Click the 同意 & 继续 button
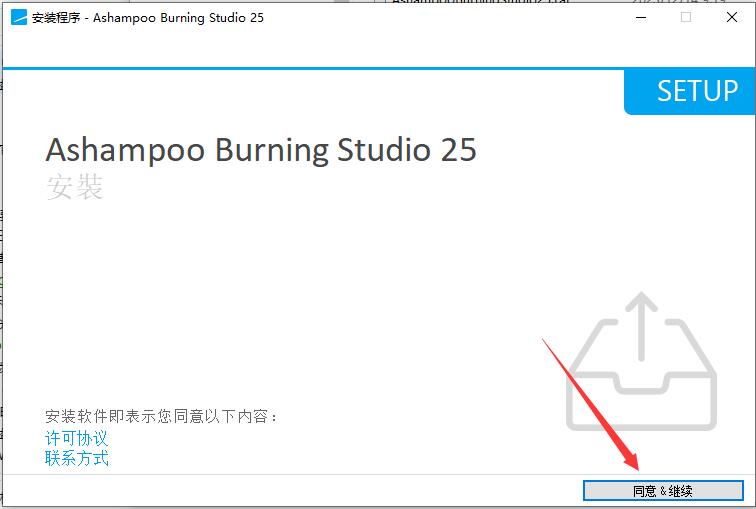The width and height of the screenshot is (756, 509). click(x=663, y=491)
